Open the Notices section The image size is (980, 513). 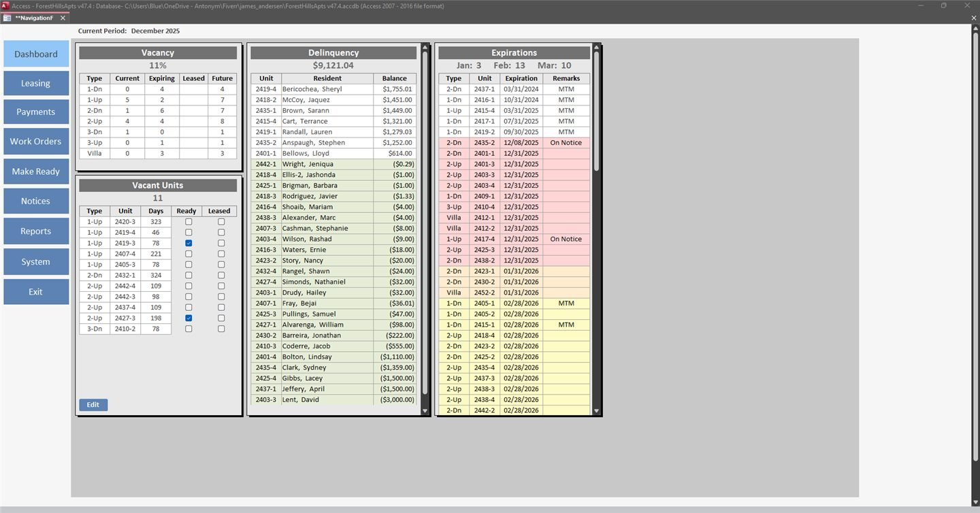(x=36, y=201)
